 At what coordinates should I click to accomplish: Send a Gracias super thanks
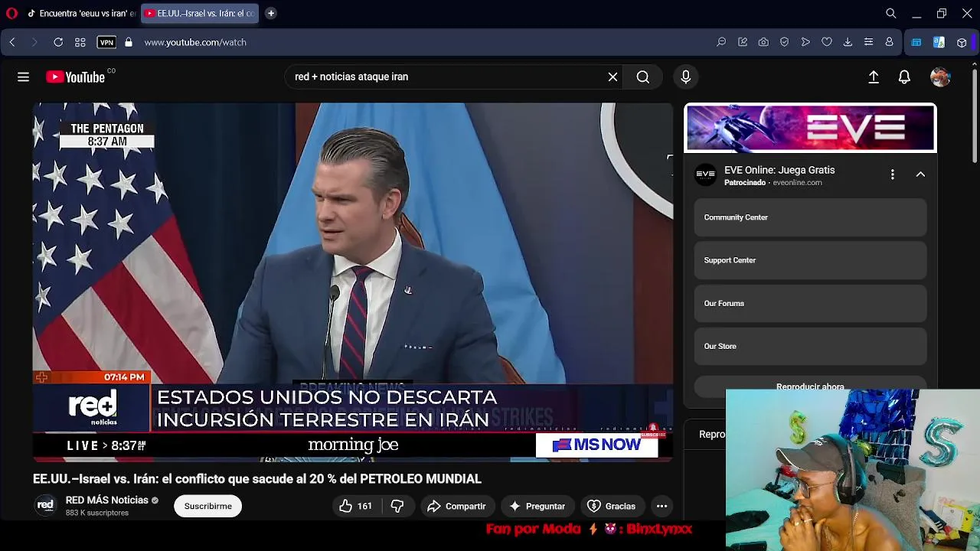611,506
